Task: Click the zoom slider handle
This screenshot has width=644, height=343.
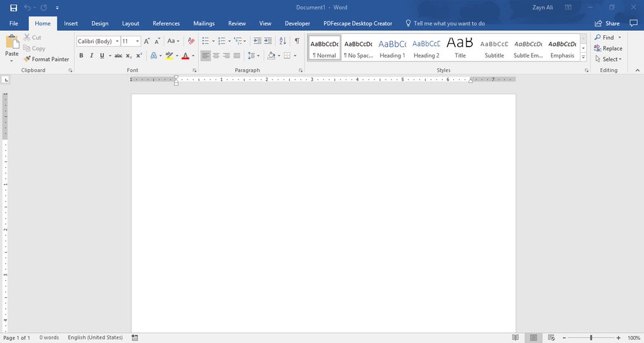Action: (x=591, y=338)
